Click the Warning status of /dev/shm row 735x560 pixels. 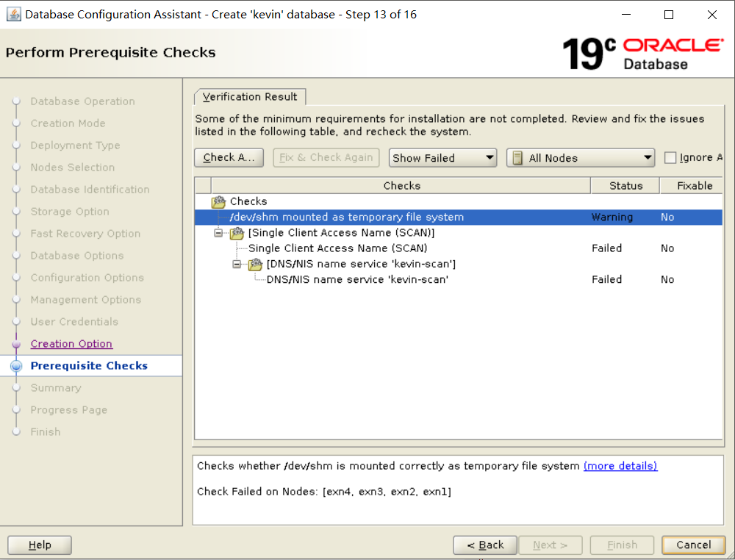click(612, 218)
